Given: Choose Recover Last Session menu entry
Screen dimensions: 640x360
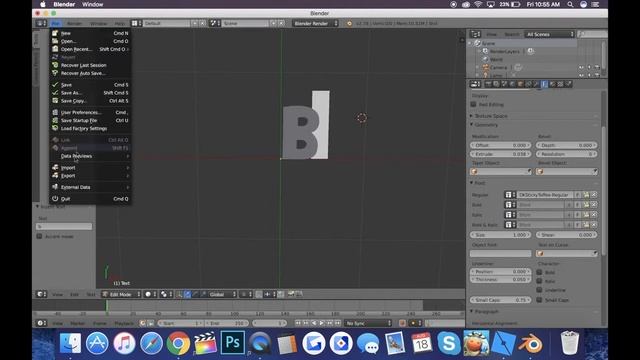Looking at the screenshot, I should pyautogui.click(x=90, y=65).
